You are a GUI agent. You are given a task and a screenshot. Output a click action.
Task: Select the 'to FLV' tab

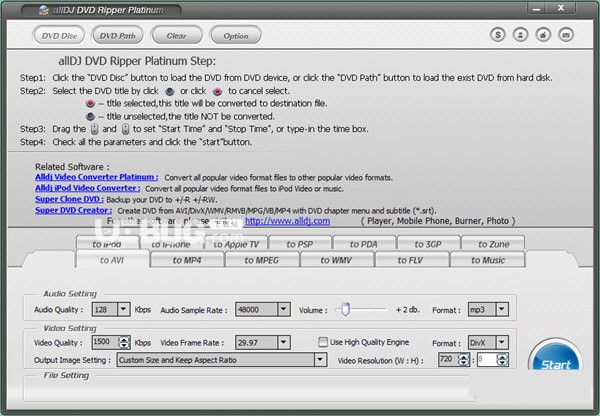coord(411,260)
